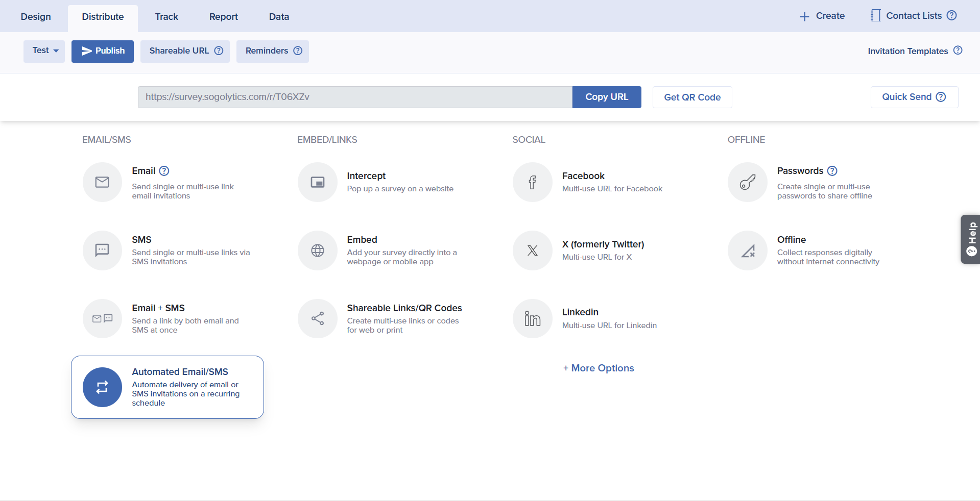Switch to the Track tab
Screen dimensions: 980x501
pos(166,17)
